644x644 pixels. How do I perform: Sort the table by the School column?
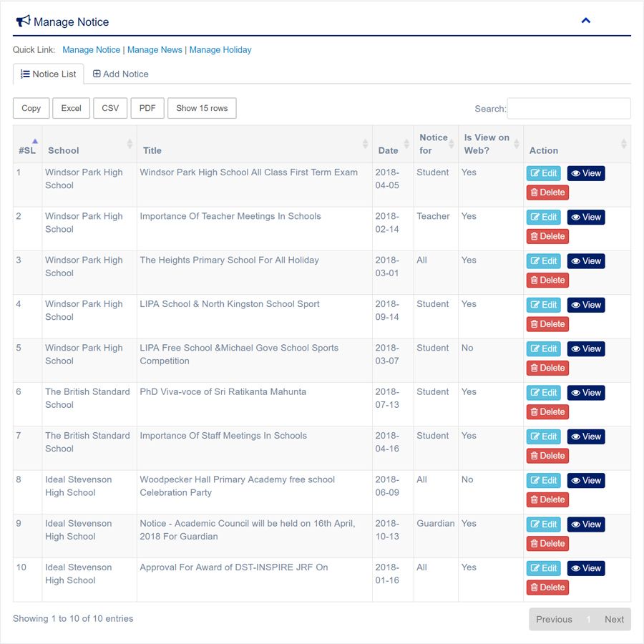pos(130,145)
